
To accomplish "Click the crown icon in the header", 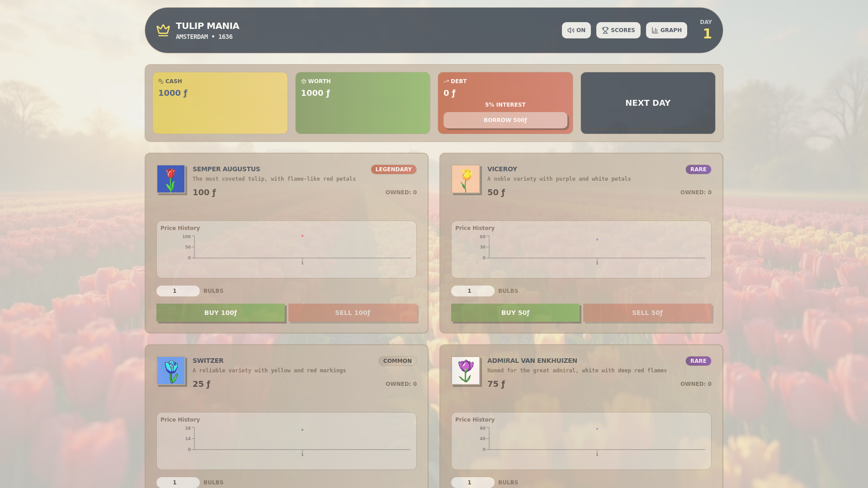I will (163, 29).
